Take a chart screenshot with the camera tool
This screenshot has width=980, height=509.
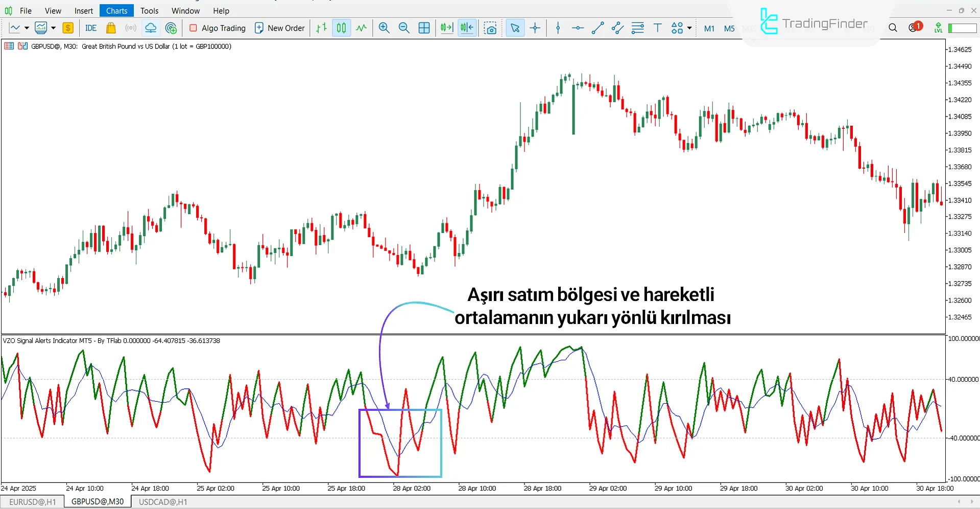490,28
